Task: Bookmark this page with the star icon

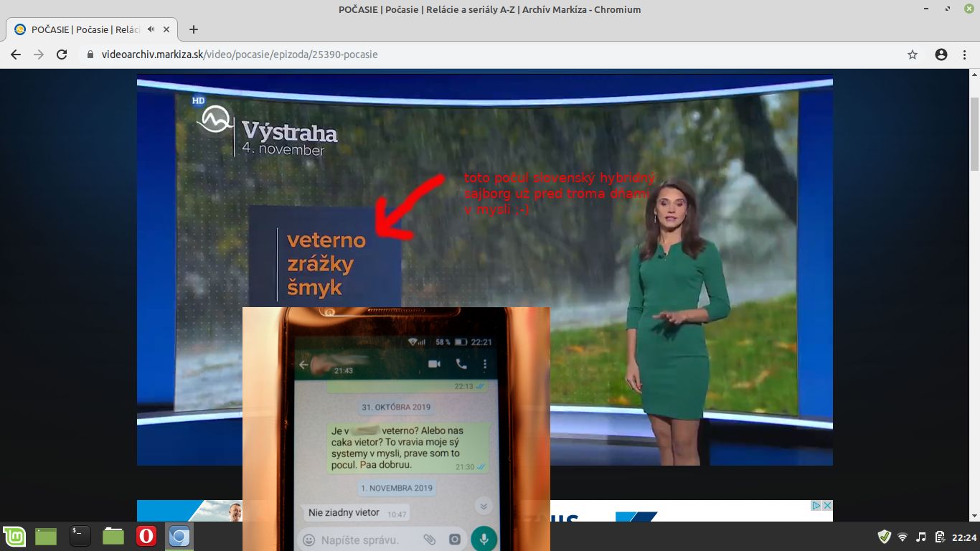Action: pos(913,55)
